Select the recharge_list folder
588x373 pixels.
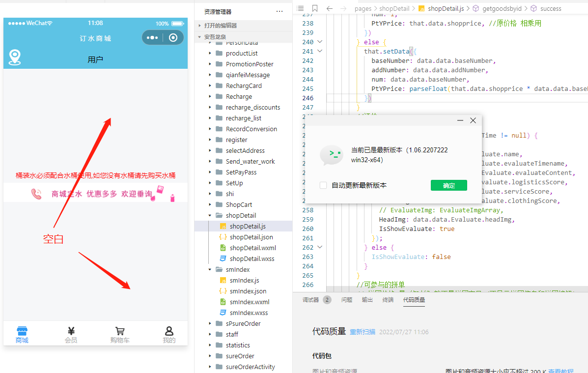point(243,118)
